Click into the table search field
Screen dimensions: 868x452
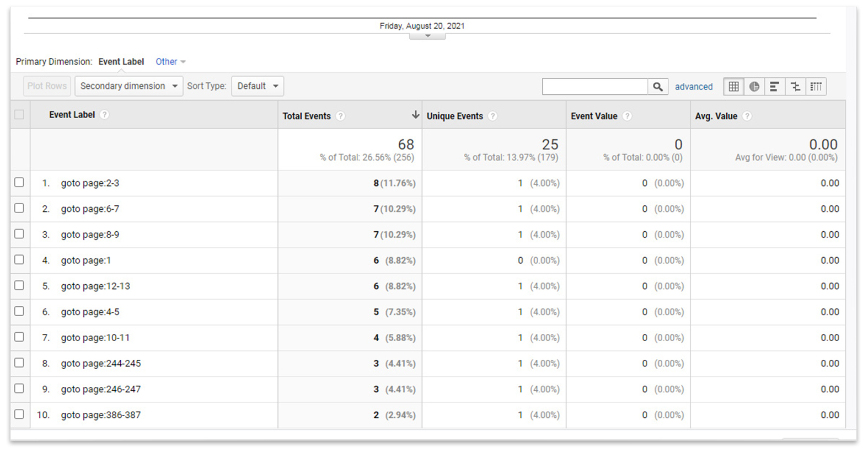[594, 87]
